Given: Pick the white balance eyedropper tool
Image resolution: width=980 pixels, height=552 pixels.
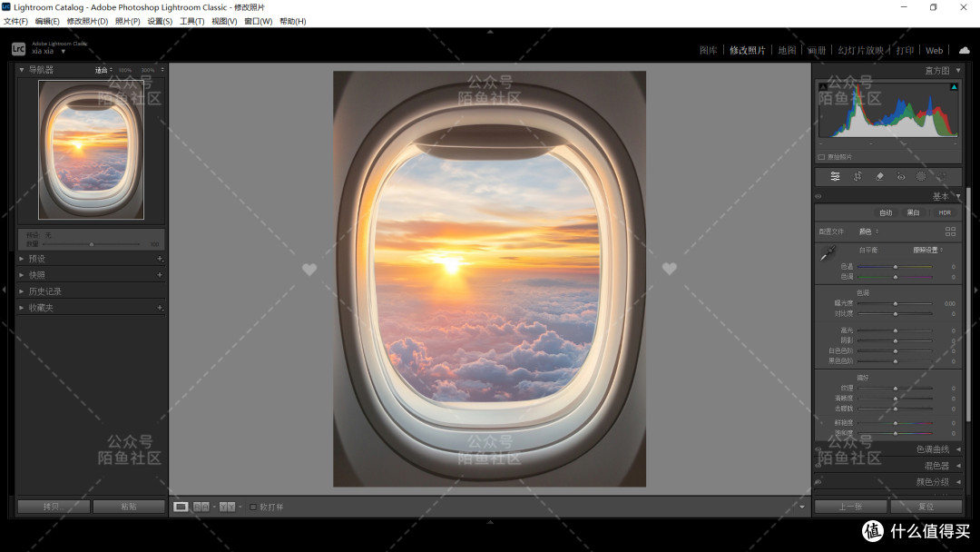Looking at the screenshot, I should pyautogui.click(x=828, y=253).
